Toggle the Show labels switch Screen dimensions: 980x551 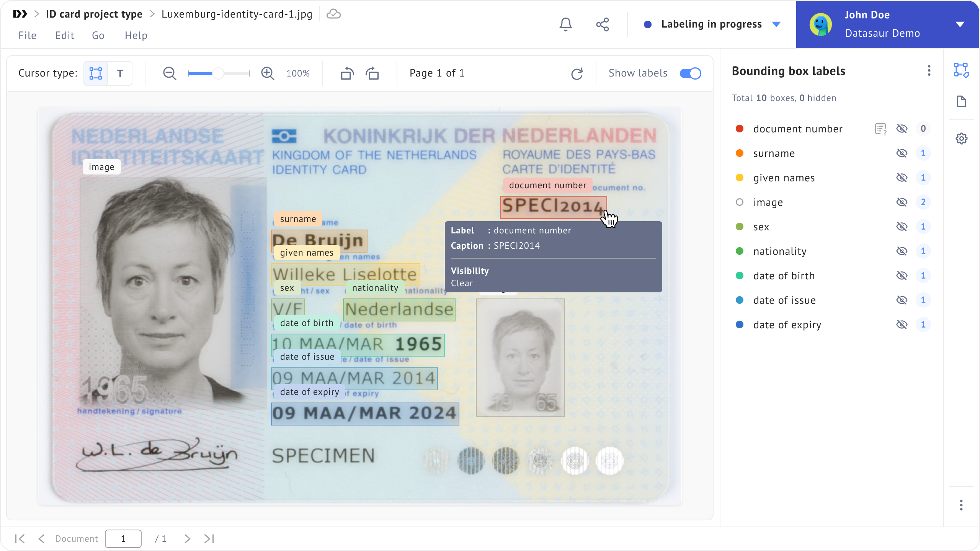pos(690,73)
